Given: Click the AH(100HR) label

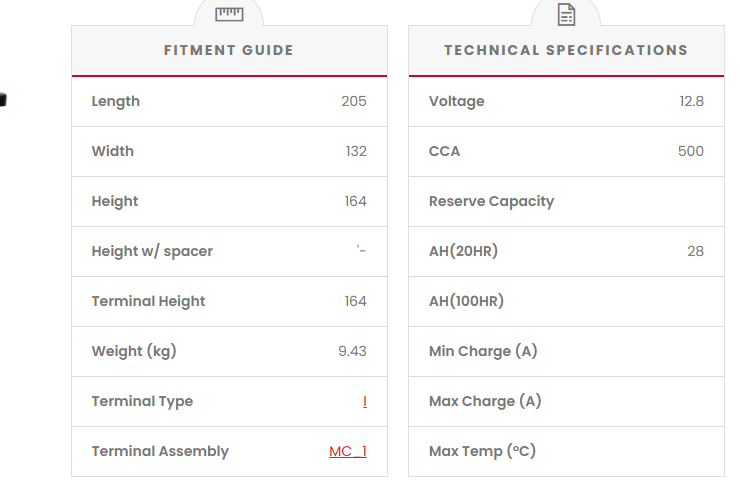Looking at the screenshot, I should (x=466, y=301).
